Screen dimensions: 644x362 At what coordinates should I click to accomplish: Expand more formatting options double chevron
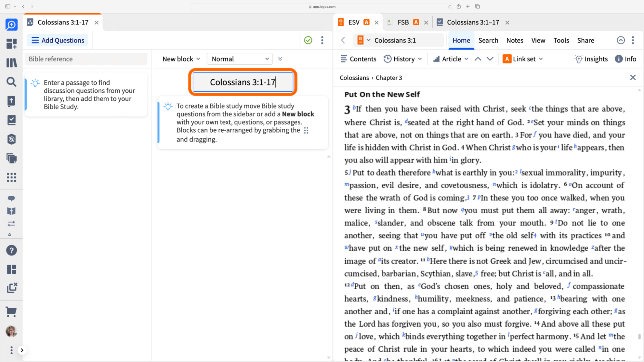click(x=280, y=59)
